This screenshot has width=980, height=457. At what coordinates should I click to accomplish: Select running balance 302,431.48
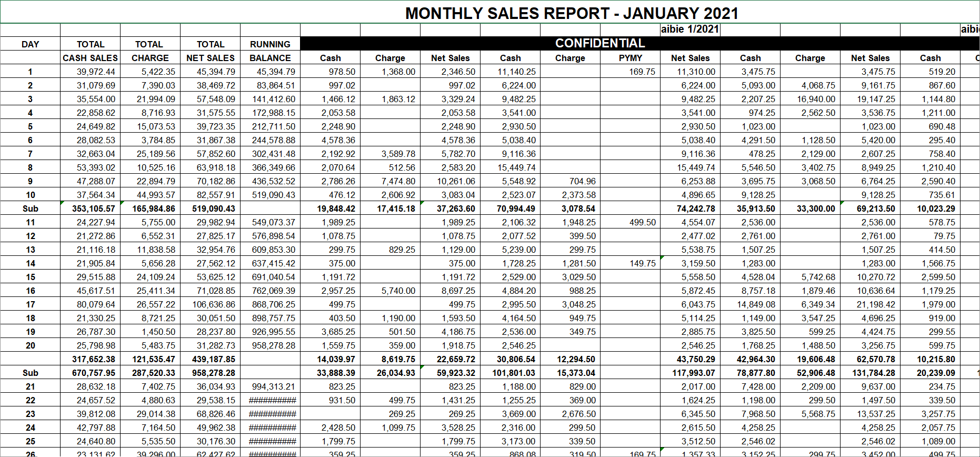tap(270, 154)
